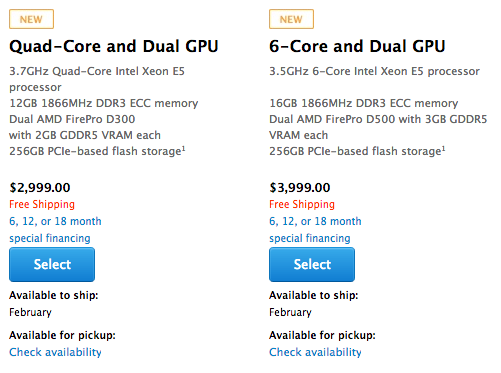This screenshot has width=501, height=373.
Task: Click the $3,999.00 price text
Action: pos(300,188)
